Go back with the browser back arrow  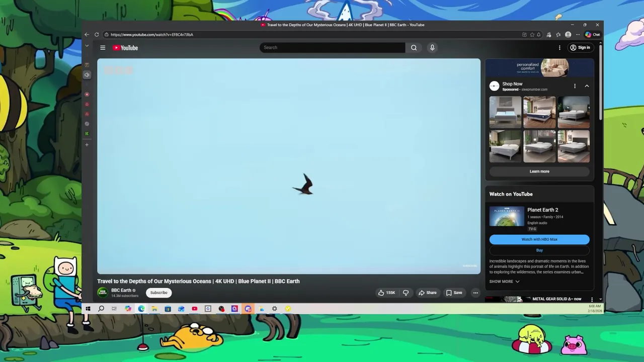pos(87,35)
